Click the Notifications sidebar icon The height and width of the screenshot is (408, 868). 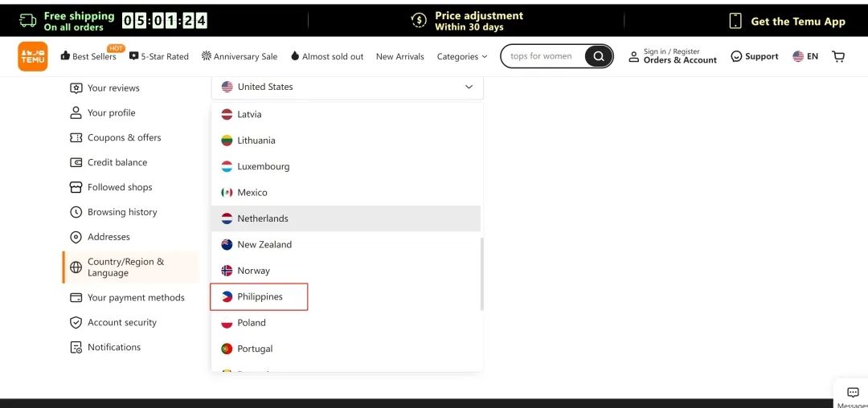point(76,347)
